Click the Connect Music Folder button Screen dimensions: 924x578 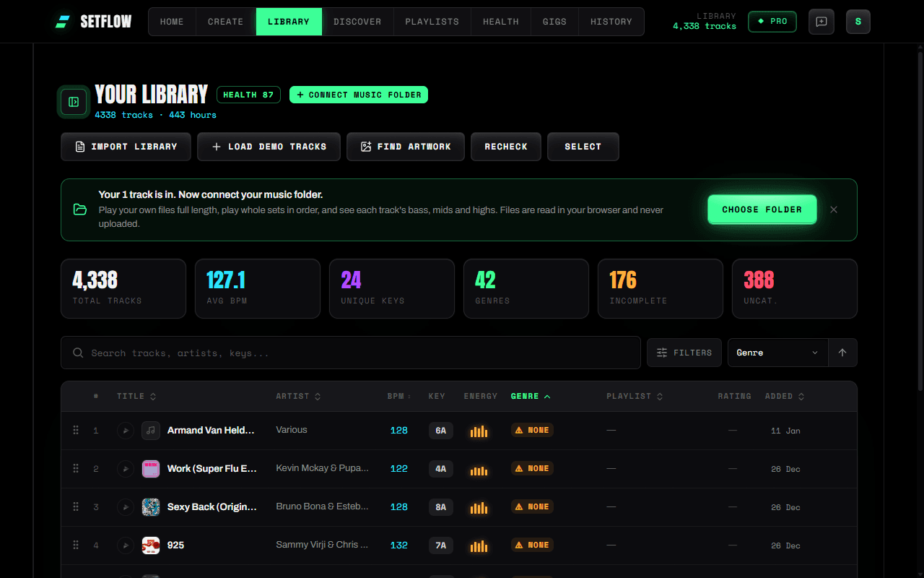pos(359,95)
